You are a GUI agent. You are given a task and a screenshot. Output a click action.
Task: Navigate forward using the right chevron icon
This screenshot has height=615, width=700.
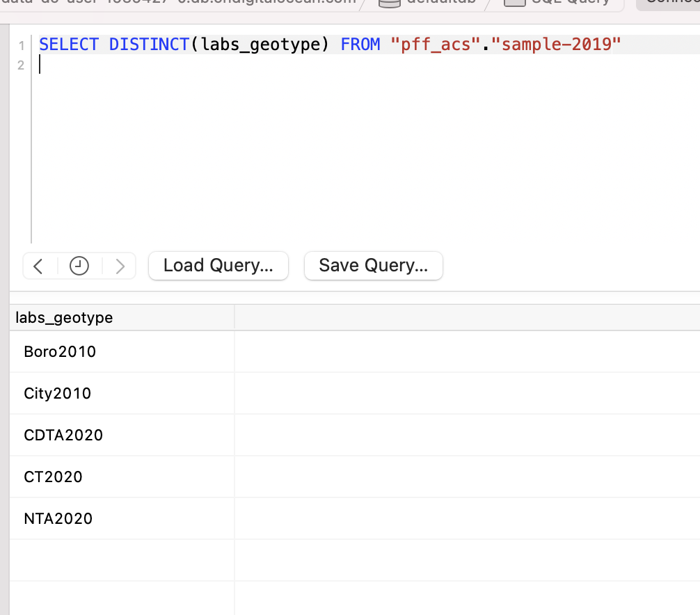coord(119,265)
